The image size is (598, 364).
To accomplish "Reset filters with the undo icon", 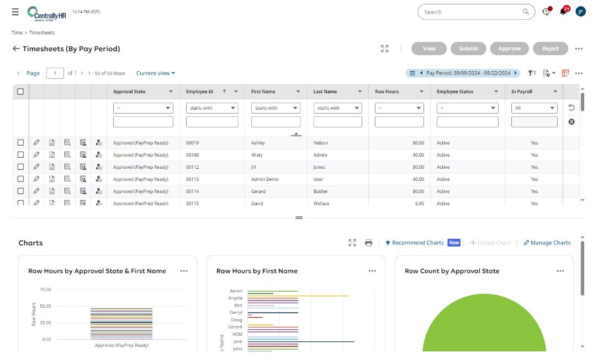I will click(571, 108).
